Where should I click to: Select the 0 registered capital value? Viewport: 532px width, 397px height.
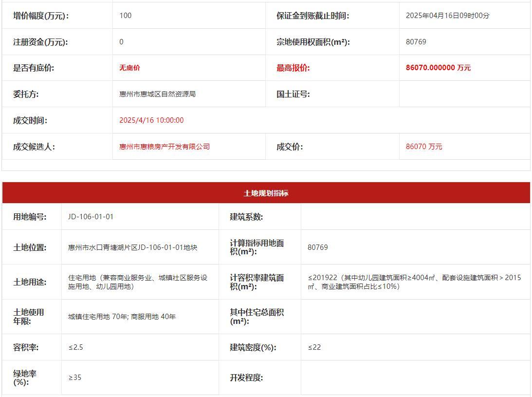pos(122,42)
